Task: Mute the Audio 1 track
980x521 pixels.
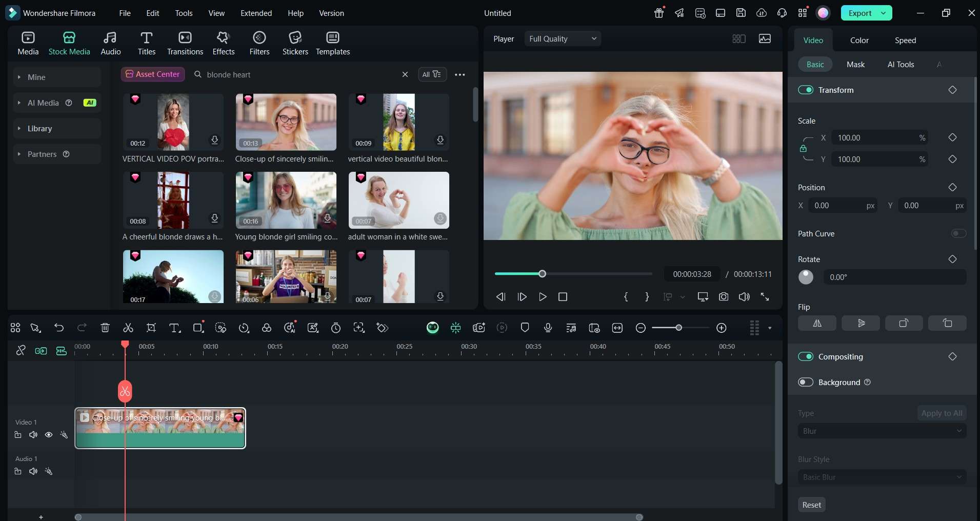Action: tap(33, 471)
